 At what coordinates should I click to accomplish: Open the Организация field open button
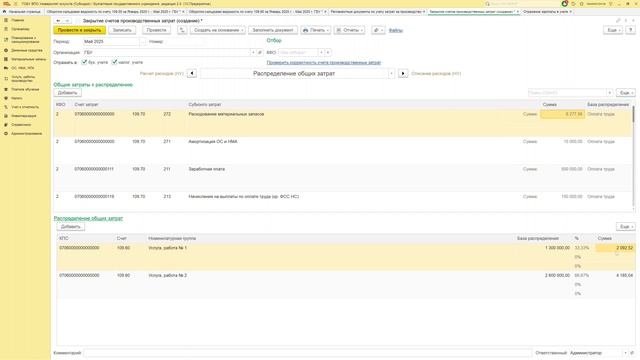(260, 53)
